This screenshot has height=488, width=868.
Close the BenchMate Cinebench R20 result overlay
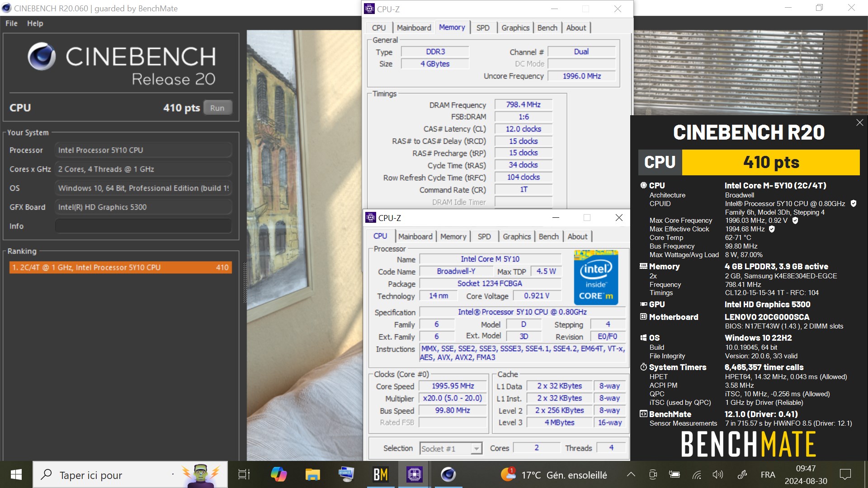pos(859,122)
